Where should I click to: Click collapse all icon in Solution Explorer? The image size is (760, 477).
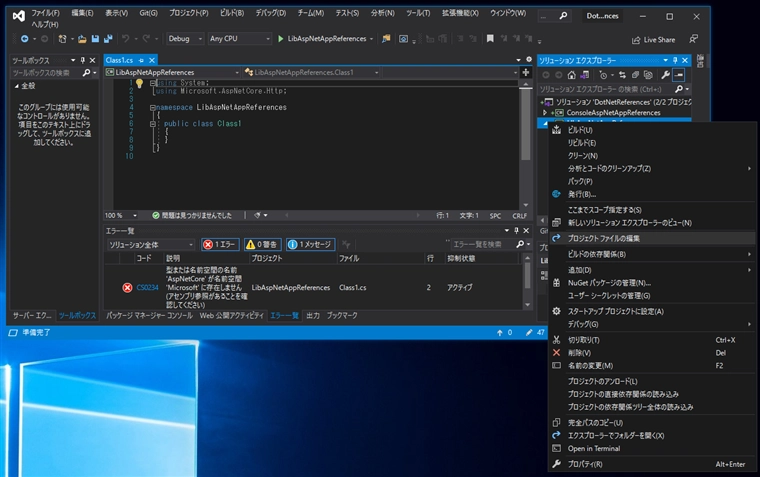pos(635,75)
